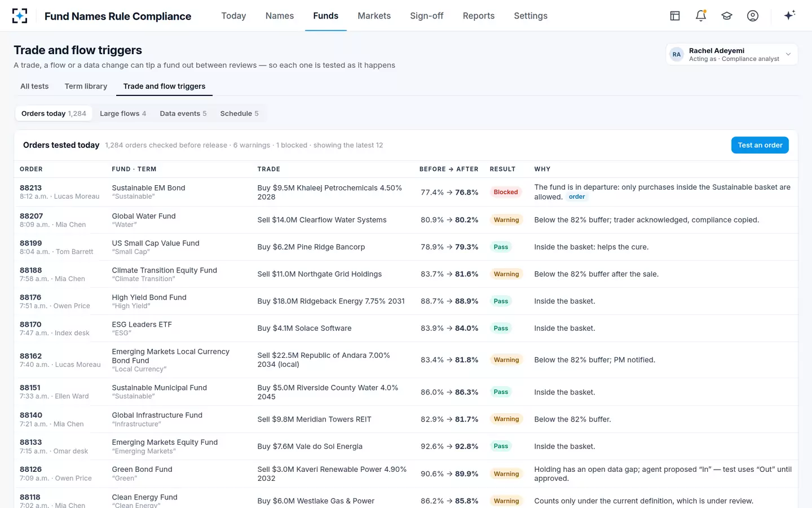The width and height of the screenshot is (812, 508).
Task: Click the Green Bond Fund name
Action: click(x=142, y=469)
